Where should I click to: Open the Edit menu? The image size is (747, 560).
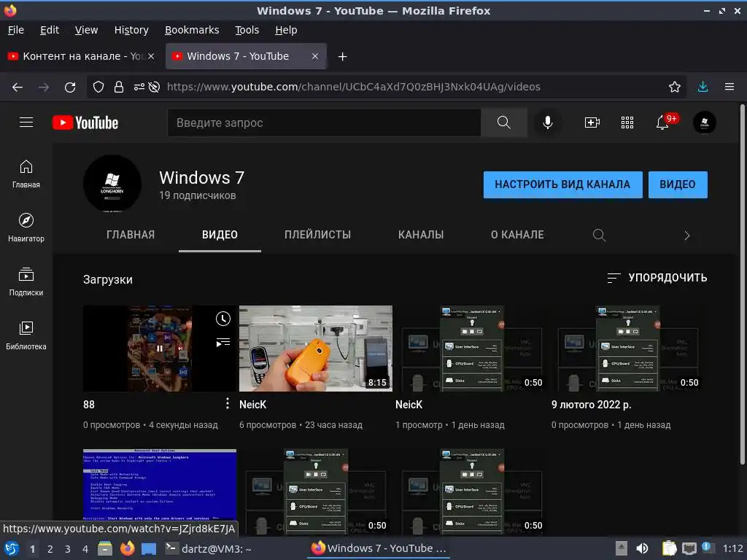tap(50, 30)
